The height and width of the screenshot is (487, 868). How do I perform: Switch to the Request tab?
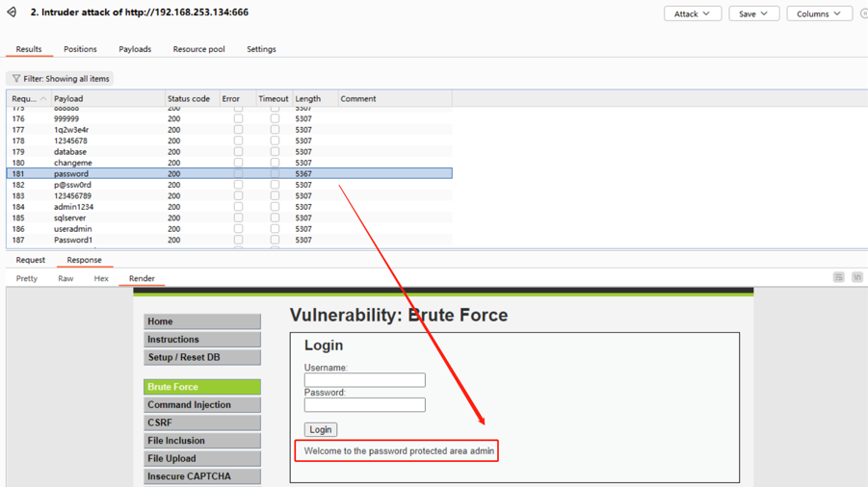coord(30,260)
